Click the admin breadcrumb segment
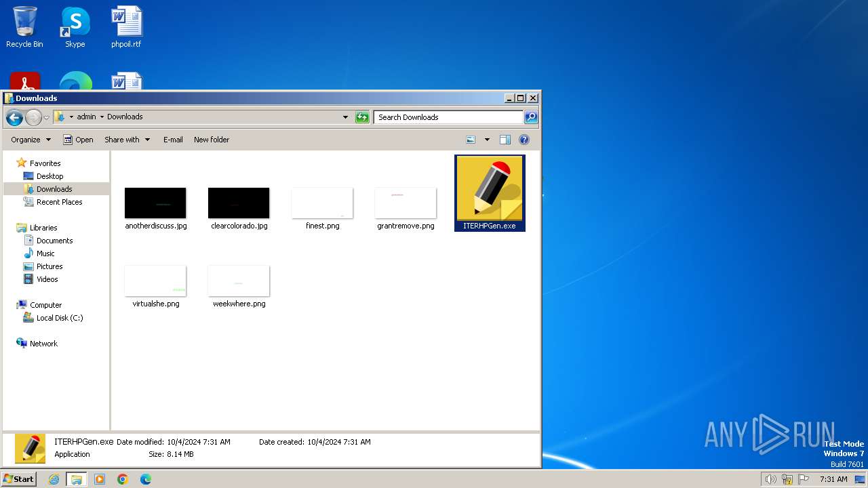This screenshot has height=488, width=868. [86, 117]
